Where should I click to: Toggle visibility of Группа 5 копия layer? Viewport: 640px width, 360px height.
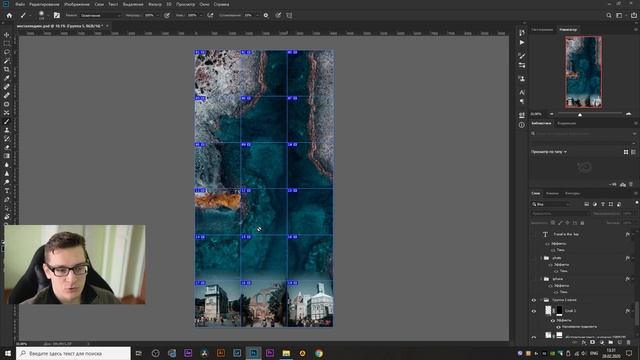coord(533,300)
